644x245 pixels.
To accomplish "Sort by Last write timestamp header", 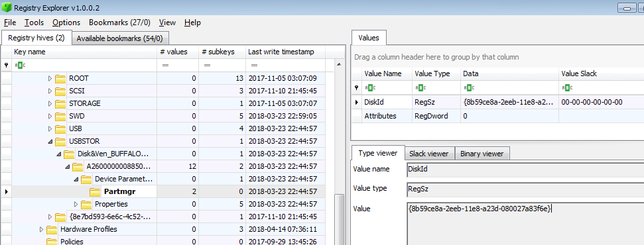I will point(285,52).
